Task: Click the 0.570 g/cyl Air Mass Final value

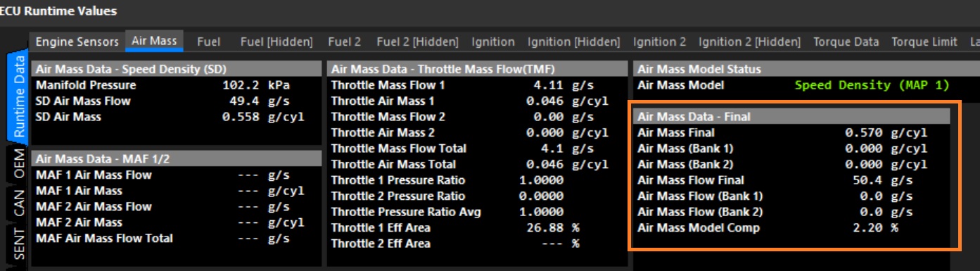Action: pos(886,132)
